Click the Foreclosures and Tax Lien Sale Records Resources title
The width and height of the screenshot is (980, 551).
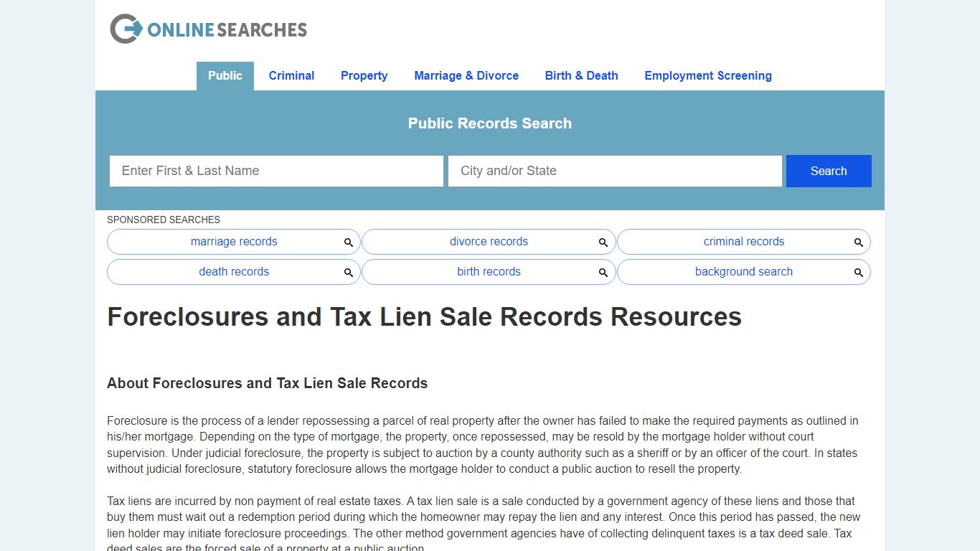(x=424, y=317)
